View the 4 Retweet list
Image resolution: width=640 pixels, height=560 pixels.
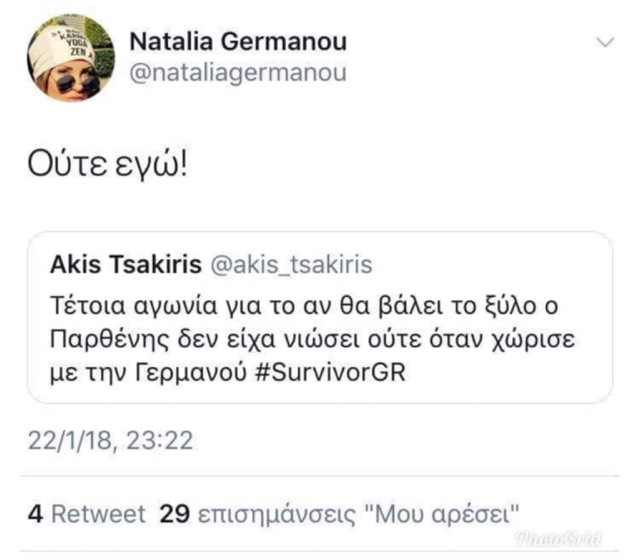tap(87, 514)
